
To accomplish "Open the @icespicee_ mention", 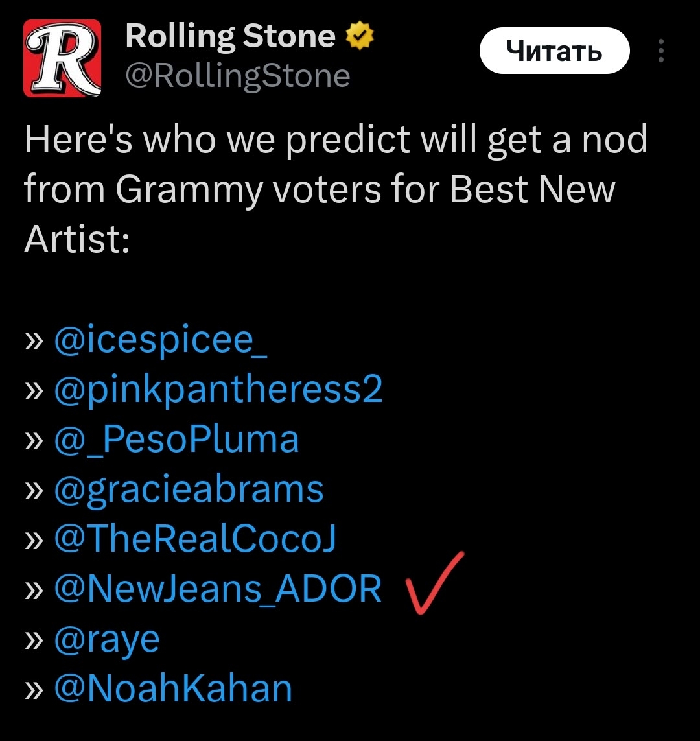I will [161, 339].
